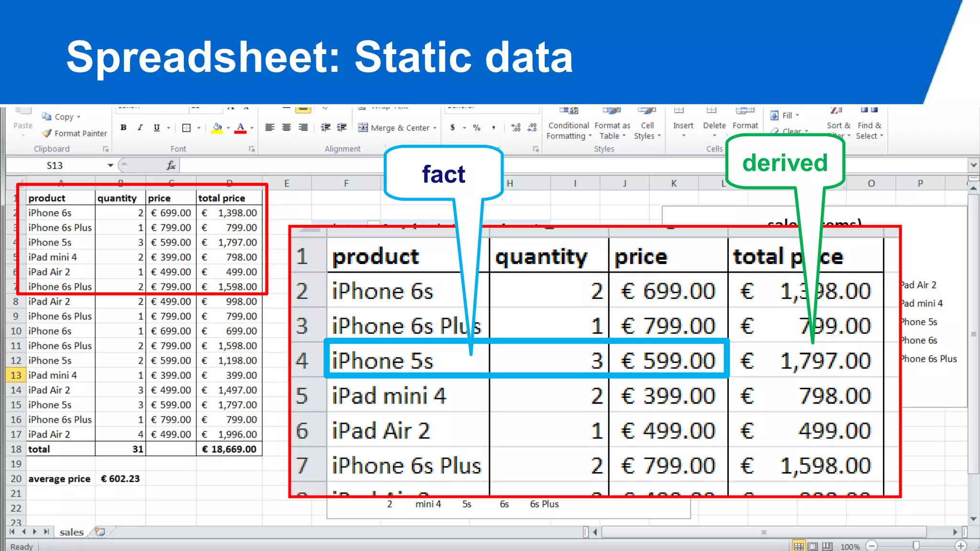Screen dimensions: 980x551
Task: Toggle Italic formatting
Action: 140,128
